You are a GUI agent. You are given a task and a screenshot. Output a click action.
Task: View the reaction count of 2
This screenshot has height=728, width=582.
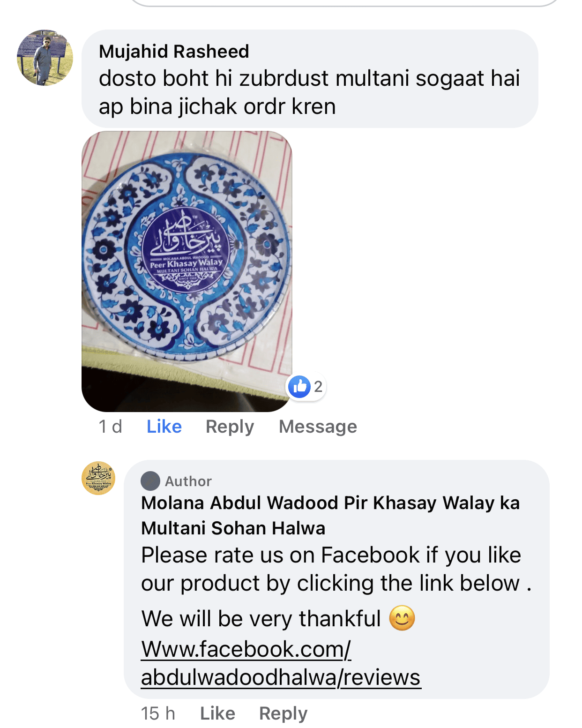(x=318, y=387)
